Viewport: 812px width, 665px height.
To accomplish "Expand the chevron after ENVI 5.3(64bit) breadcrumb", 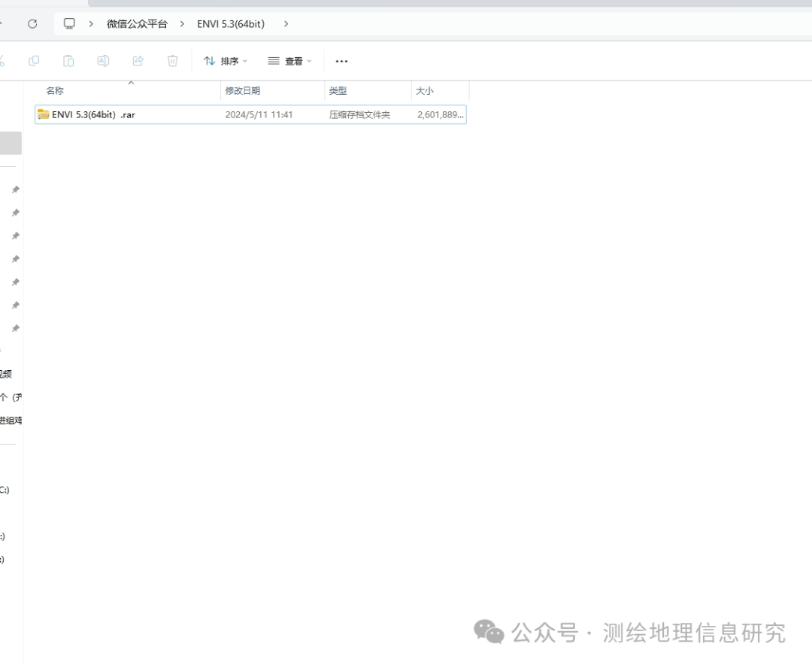I will coord(286,23).
